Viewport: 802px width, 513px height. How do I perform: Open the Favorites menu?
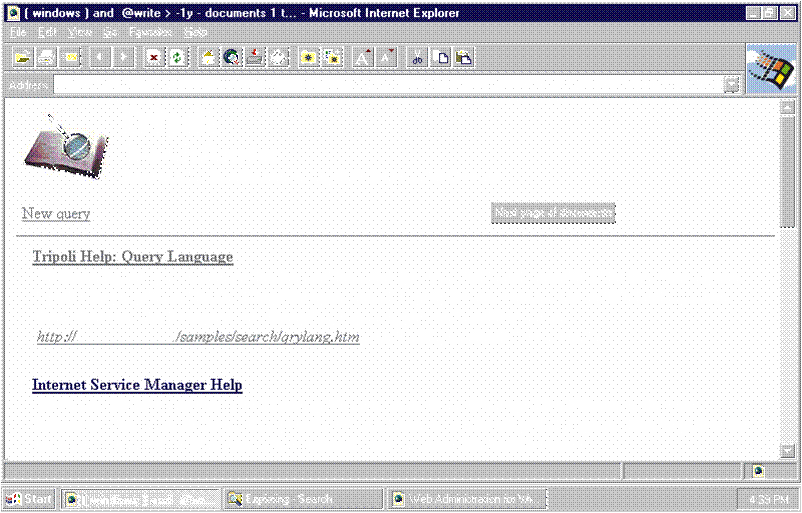coord(150,32)
